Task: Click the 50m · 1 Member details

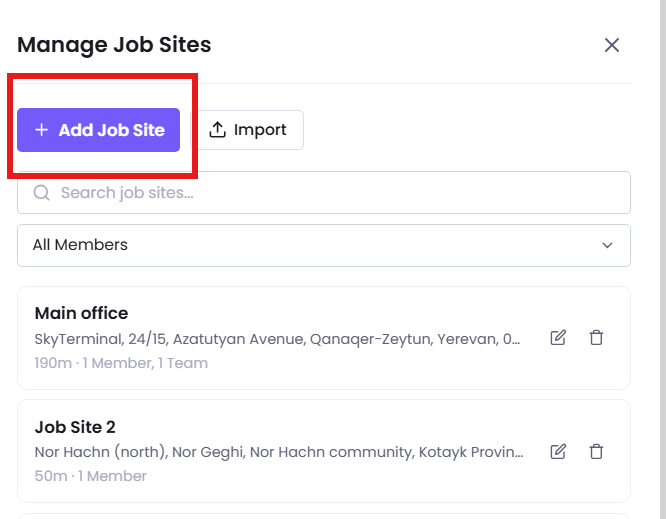Action: (x=90, y=476)
